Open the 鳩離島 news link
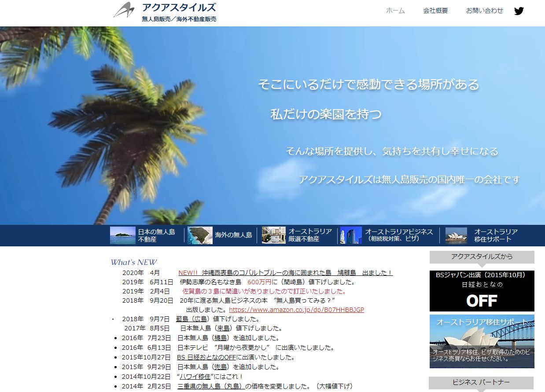Screen dimensions: 545x392 pos(286,272)
